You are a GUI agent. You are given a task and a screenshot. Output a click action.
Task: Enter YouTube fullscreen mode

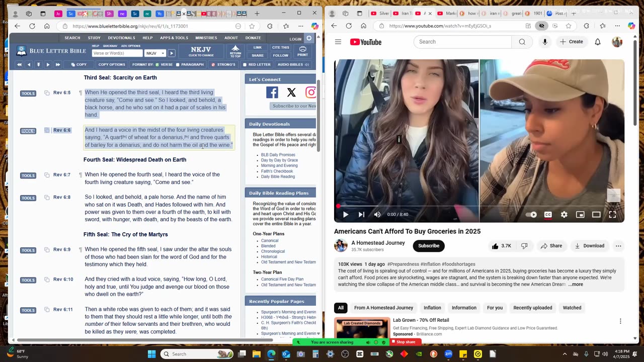pyautogui.click(x=612, y=215)
